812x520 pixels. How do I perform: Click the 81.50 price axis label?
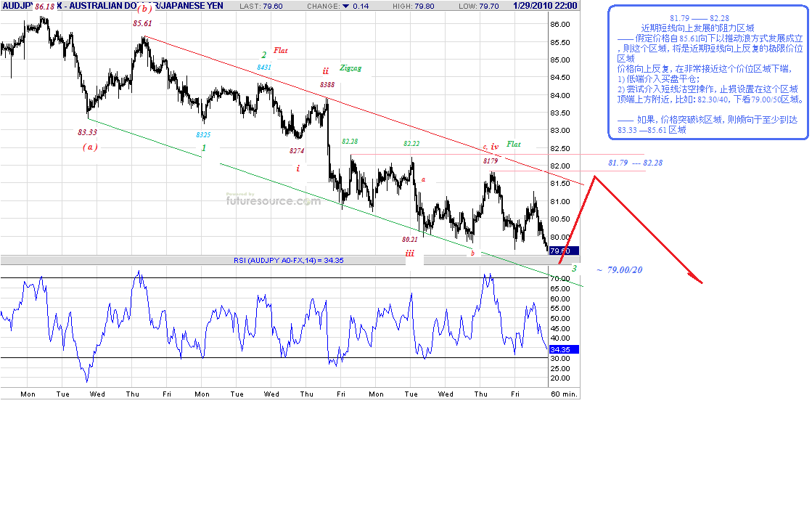click(559, 184)
